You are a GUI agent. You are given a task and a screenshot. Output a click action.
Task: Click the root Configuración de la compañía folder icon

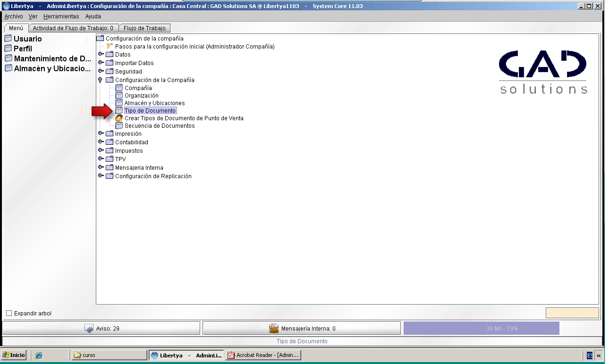[100, 38]
